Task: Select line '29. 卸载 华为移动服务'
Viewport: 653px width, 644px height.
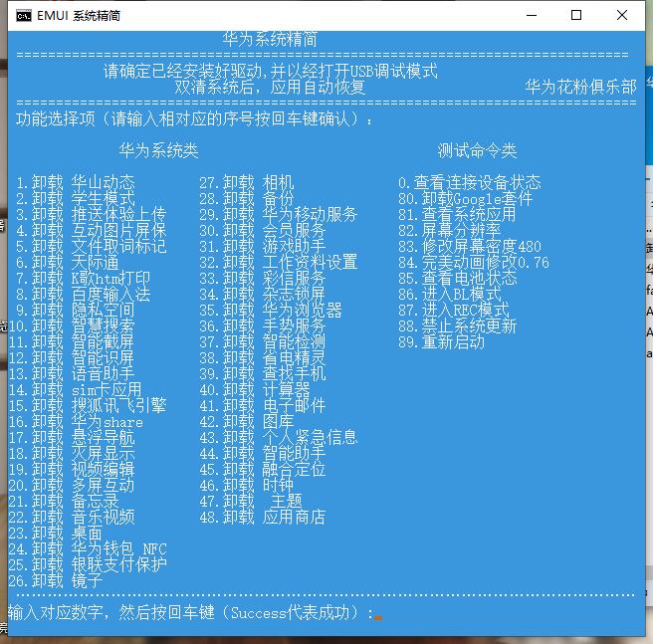Action: 278,215
